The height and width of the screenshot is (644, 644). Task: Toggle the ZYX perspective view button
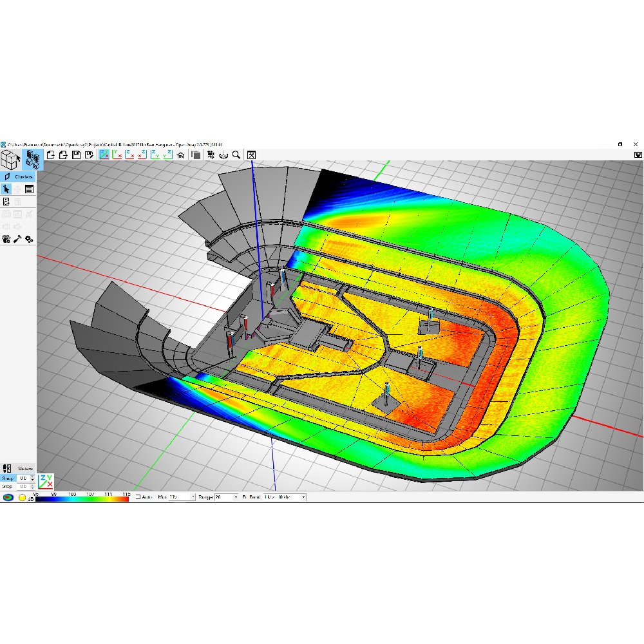(x=46, y=482)
